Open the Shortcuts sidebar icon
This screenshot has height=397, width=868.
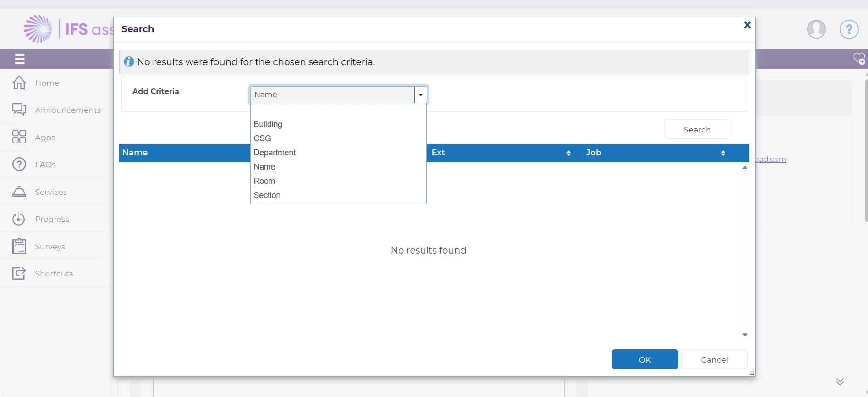click(x=19, y=274)
